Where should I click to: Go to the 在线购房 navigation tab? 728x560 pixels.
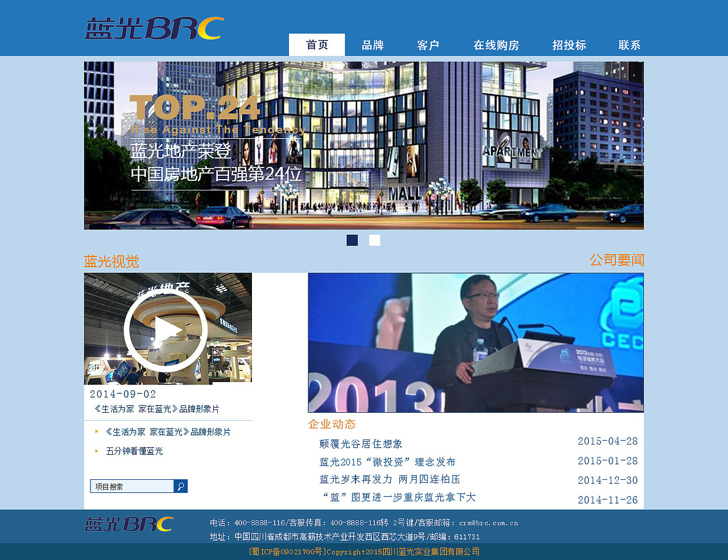tap(496, 45)
